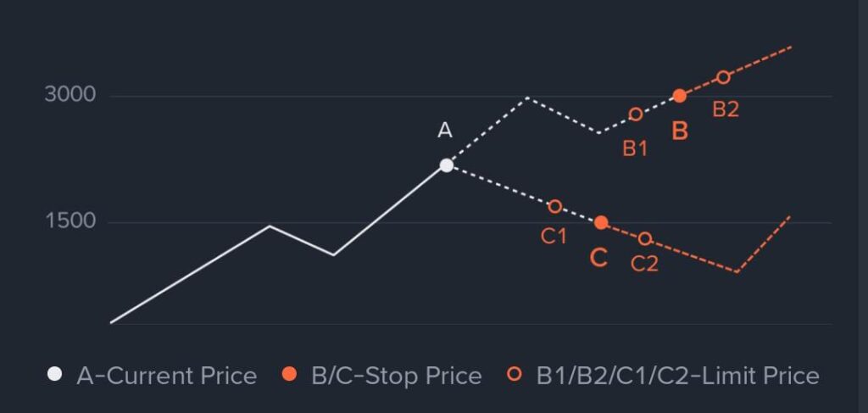868x413 pixels.
Task: Click the solid orange legend dot
Action: tap(290, 375)
